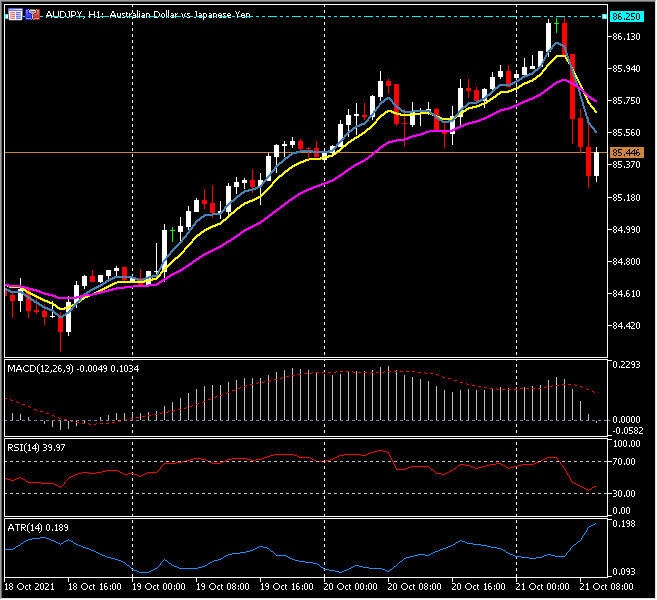Click the 18 Oct 16:00 time axis label
The width and height of the screenshot is (657, 600).
95,587
